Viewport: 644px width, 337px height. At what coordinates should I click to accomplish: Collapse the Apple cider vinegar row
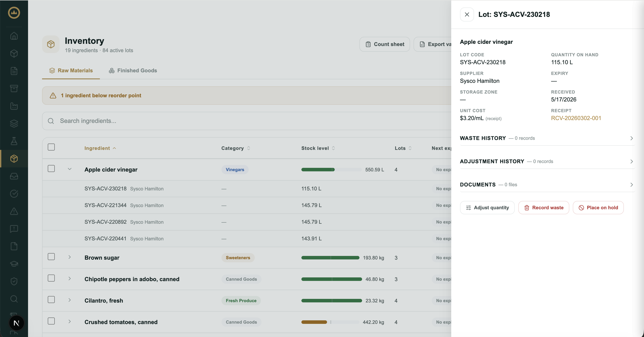click(x=69, y=169)
